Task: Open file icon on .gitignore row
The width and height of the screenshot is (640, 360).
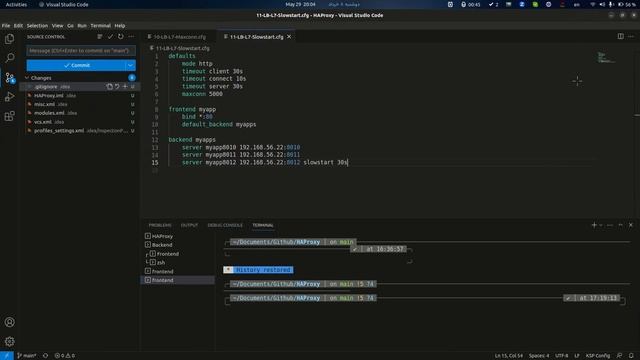Action: [x=109, y=87]
